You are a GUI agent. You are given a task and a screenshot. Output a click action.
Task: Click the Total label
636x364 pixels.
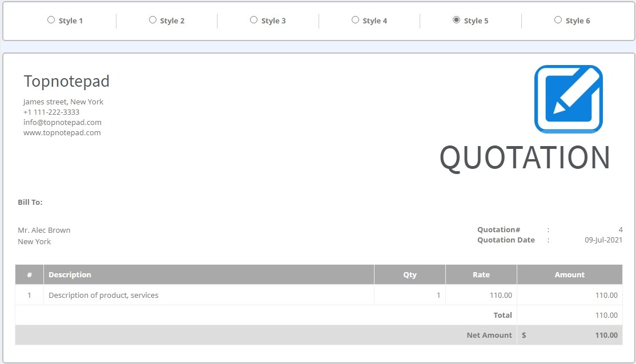(x=502, y=315)
